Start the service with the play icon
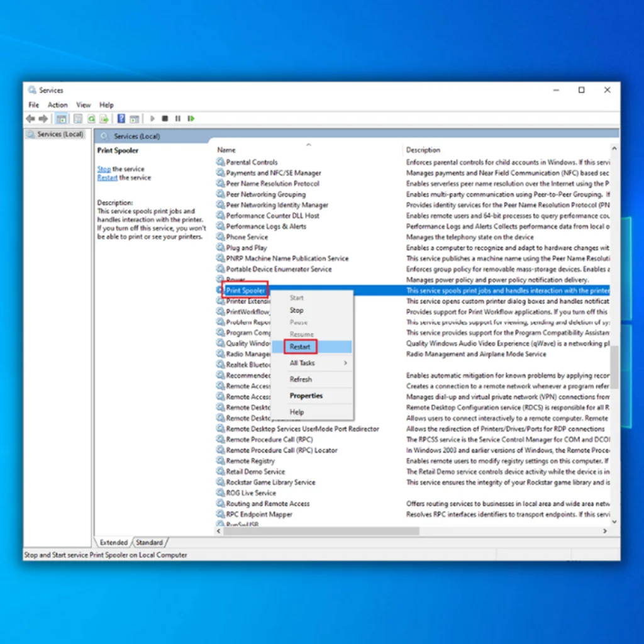The width and height of the screenshot is (644, 644). tap(153, 118)
